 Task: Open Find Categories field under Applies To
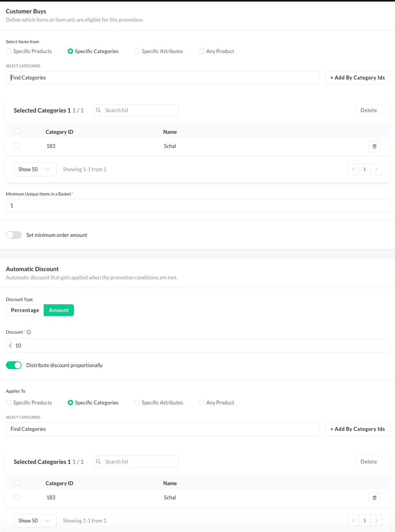[162, 429]
